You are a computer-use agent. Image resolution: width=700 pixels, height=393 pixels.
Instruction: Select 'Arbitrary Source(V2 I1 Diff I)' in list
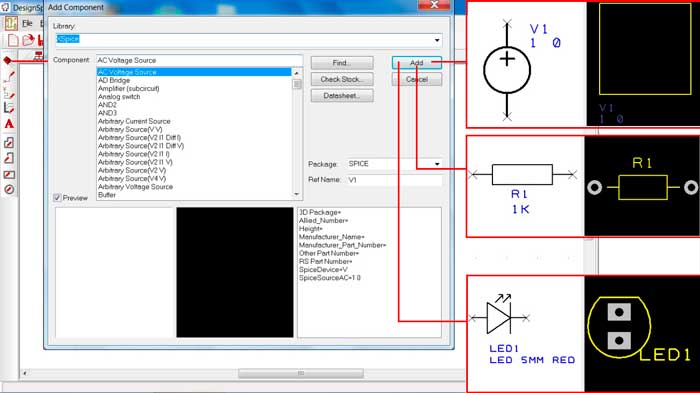pyautogui.click(x=139, y=138)
